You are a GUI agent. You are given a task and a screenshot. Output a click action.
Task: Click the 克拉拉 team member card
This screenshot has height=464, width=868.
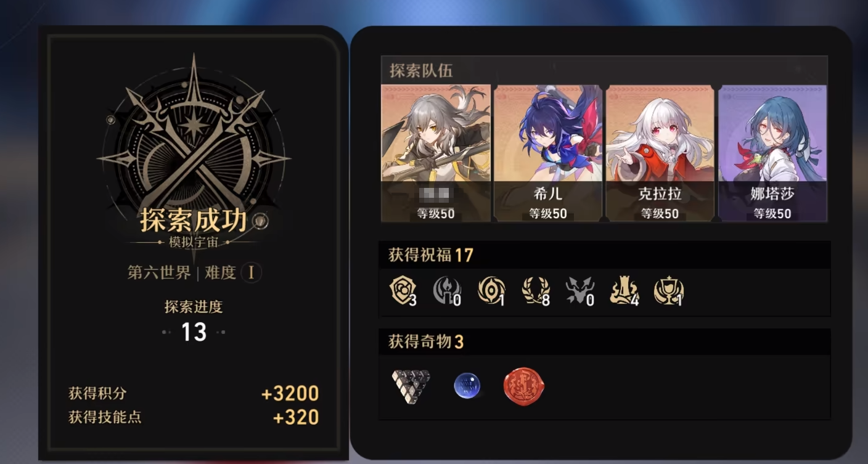coord(660,153)
